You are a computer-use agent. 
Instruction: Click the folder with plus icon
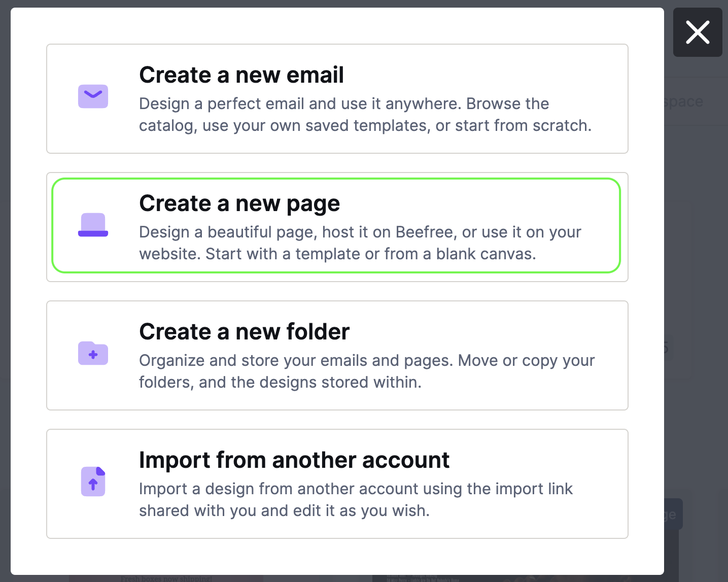(x=93, y=353)
